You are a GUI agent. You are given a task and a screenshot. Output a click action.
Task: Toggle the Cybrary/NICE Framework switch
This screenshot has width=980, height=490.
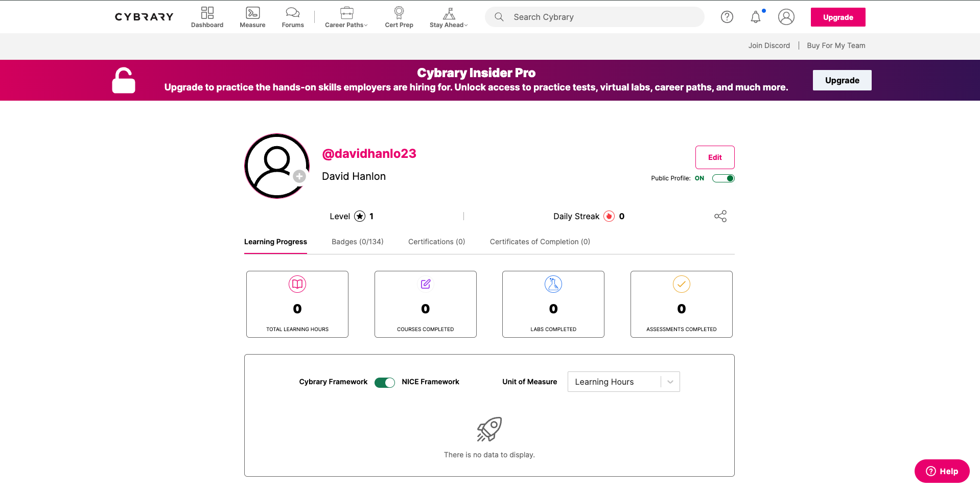385,383
